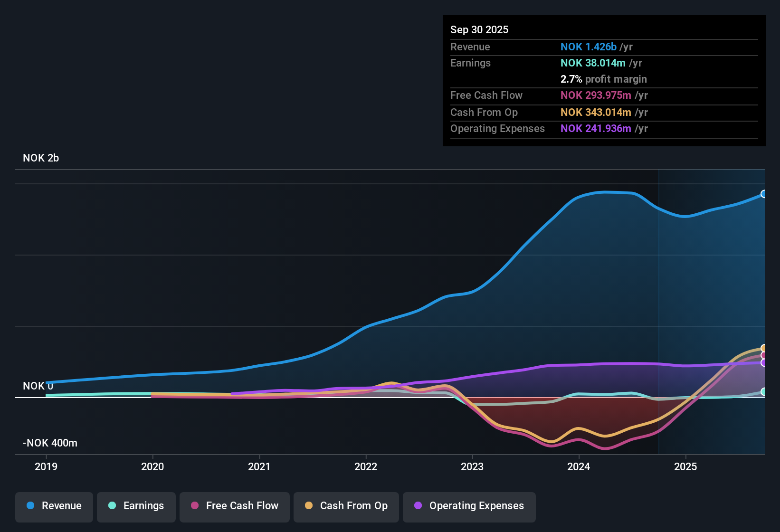This screenshot has width=780, height=532.
Task: Expand the profit margin breakdown
Action: pos(603,79)
